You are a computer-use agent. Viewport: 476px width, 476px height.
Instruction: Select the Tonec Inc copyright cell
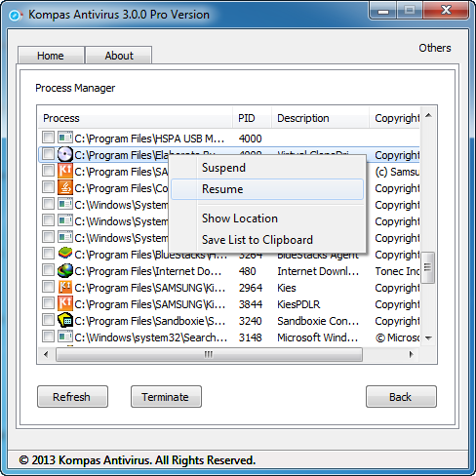397,271
